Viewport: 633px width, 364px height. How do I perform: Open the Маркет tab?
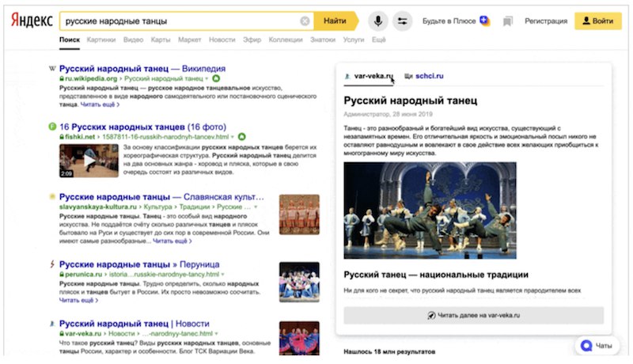click(x=189, y=40)
